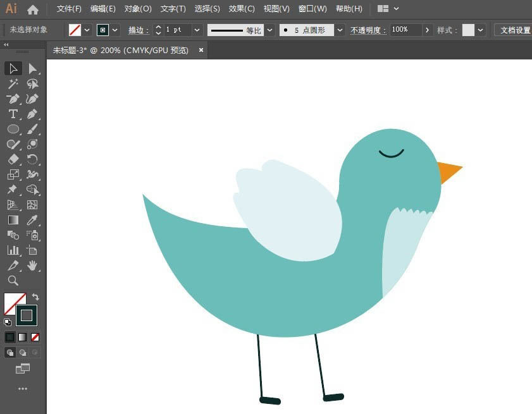Pick the Type tool
Screen dimensions: 532x414
point(13,114)
